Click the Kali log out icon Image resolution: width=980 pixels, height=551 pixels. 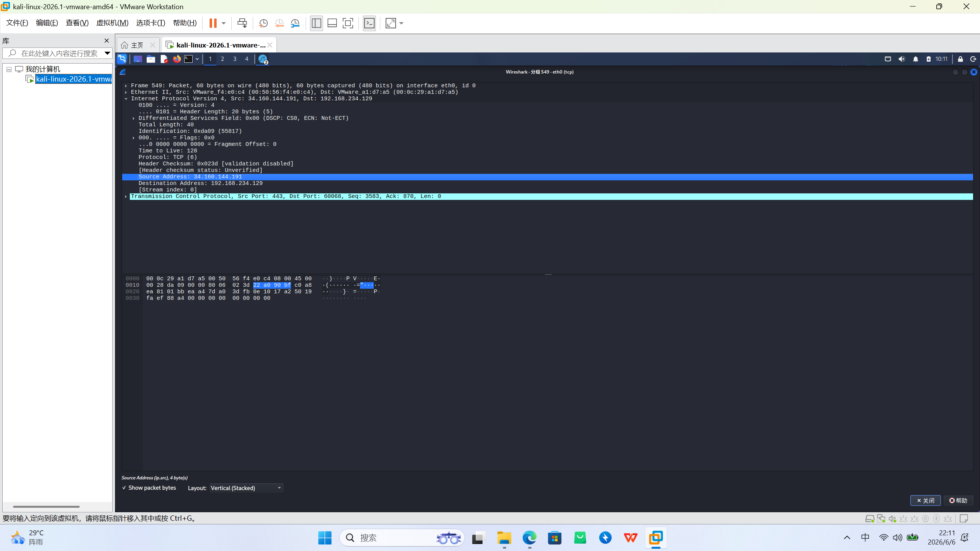[x=973, y=59]
